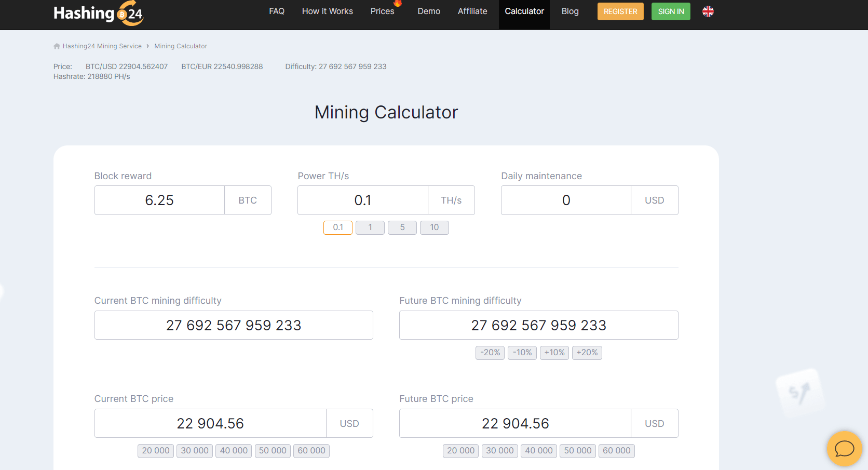Switch to the Blog page

click(569, 11)
